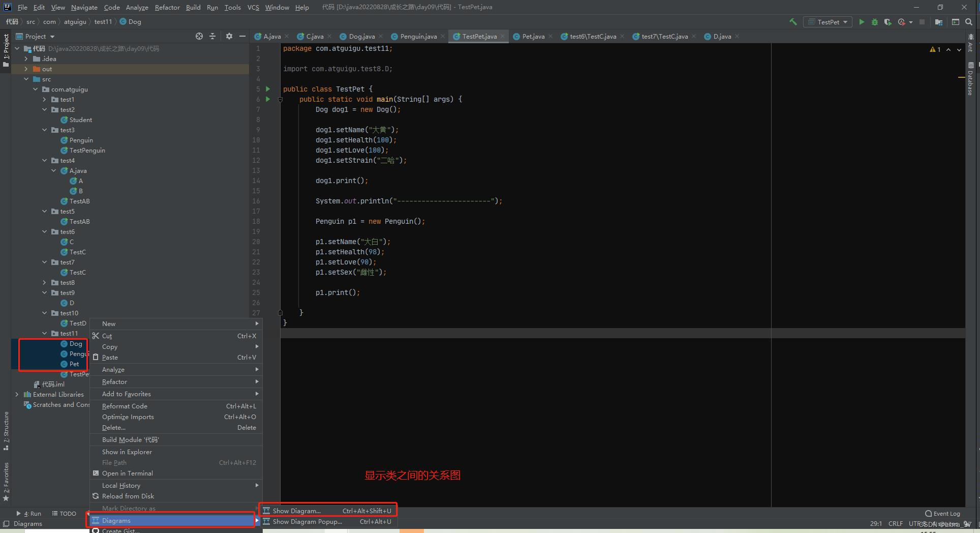Screen dimensions: 980x533
Task: Click the 29:1 cursor position indicator
Action: (x=876, y=523)
